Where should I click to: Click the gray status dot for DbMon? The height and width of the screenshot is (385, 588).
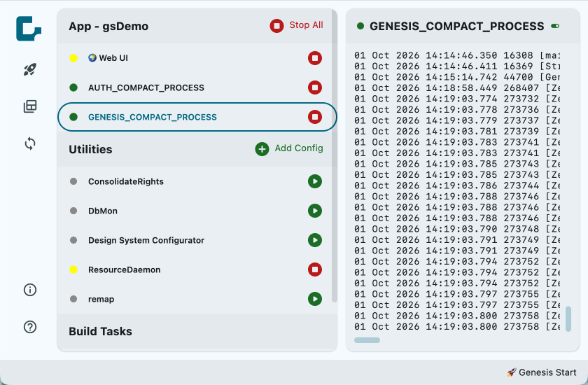tap(73, 211)
